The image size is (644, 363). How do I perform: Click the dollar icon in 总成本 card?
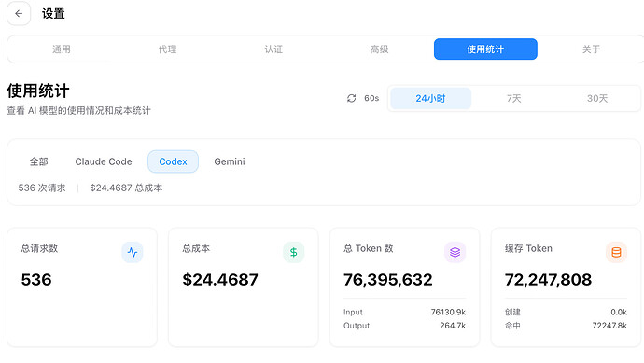tap(294, 252)
